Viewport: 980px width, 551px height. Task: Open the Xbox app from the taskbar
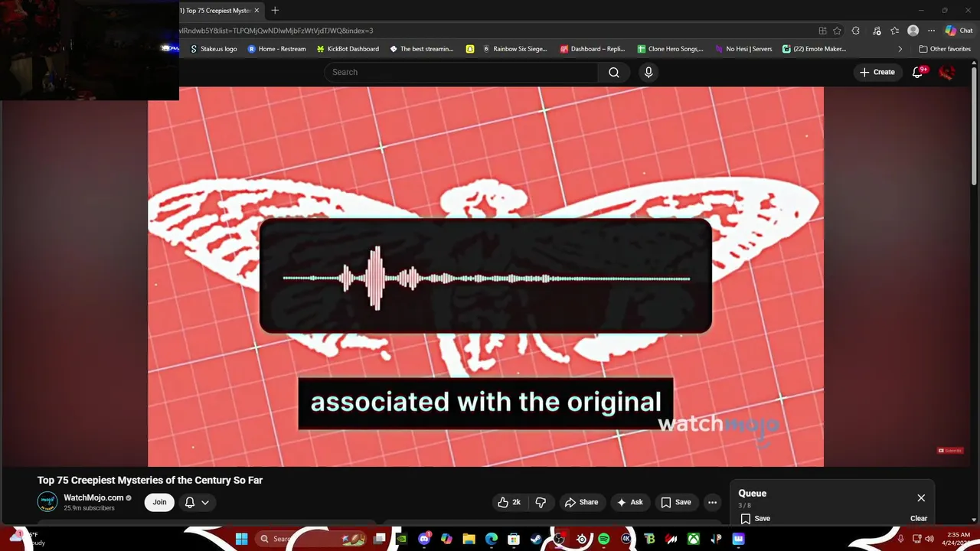[694, 539]
